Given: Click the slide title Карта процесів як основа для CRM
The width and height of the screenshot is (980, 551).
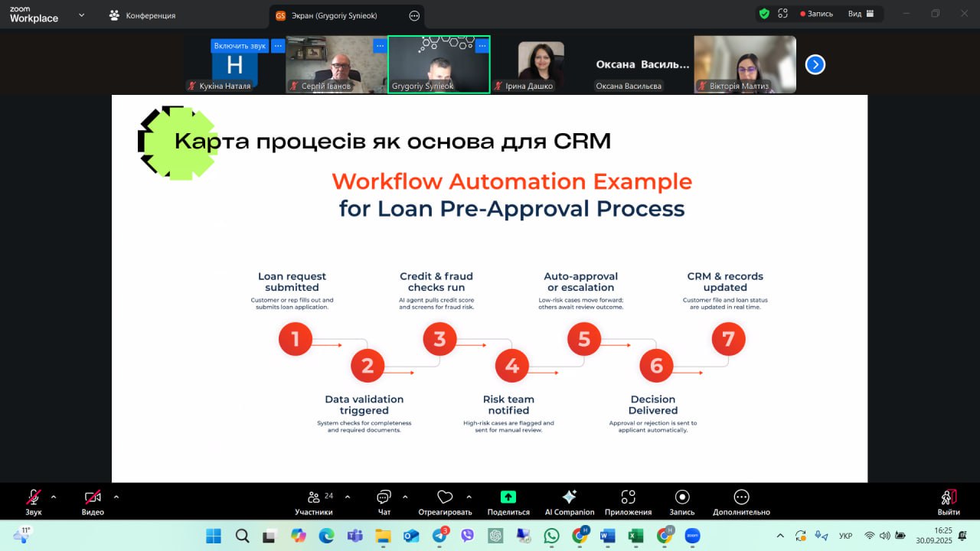Looking at the screenshot, I should 393,142.
